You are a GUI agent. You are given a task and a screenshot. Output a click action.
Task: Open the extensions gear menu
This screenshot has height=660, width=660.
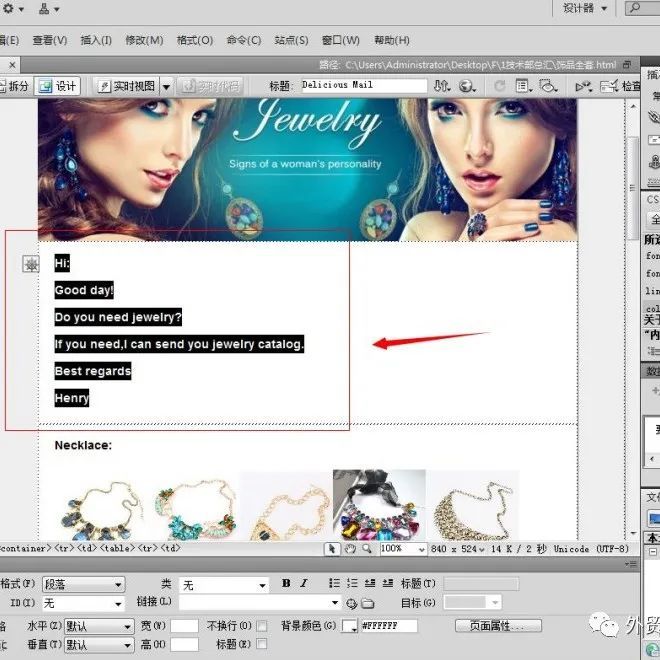click(x=12, y=8)
